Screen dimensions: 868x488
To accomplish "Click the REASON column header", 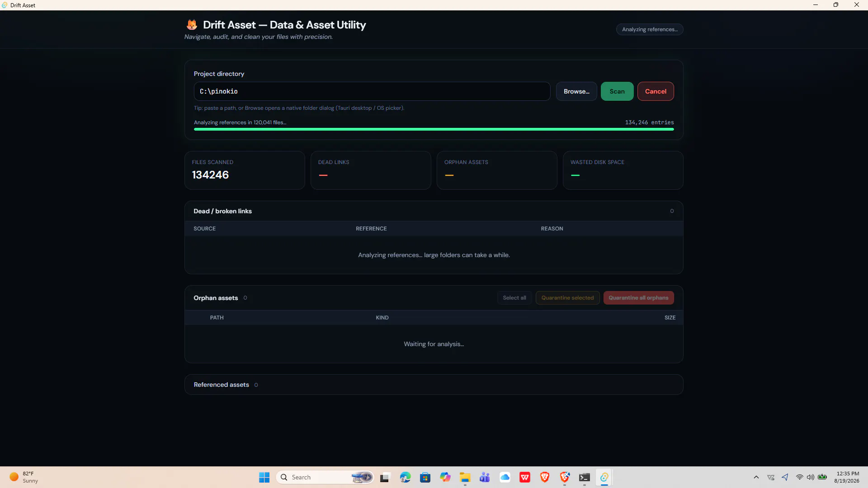I will pyautogui.click(x=552, y=229).
